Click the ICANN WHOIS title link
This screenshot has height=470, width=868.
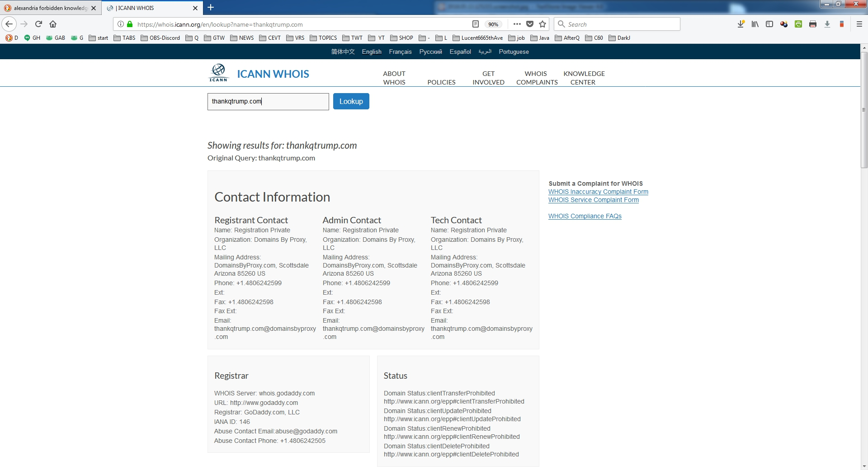[273, 74]
